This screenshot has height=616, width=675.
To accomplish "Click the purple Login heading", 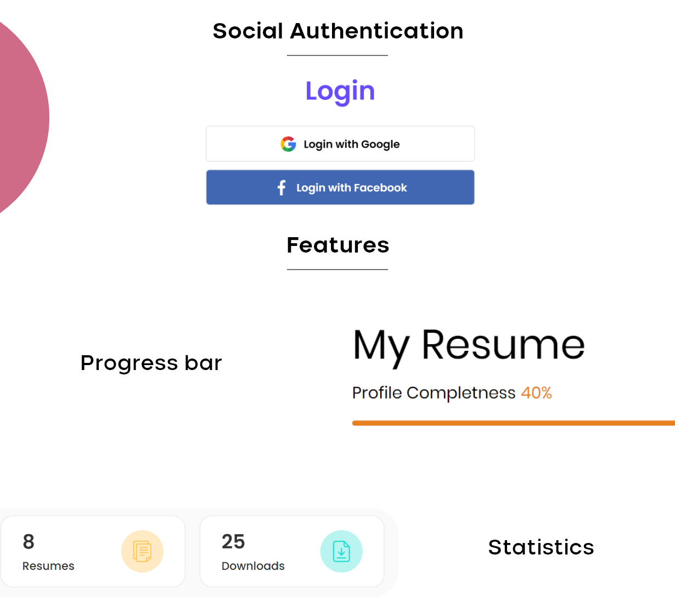I will coord(340,91).
